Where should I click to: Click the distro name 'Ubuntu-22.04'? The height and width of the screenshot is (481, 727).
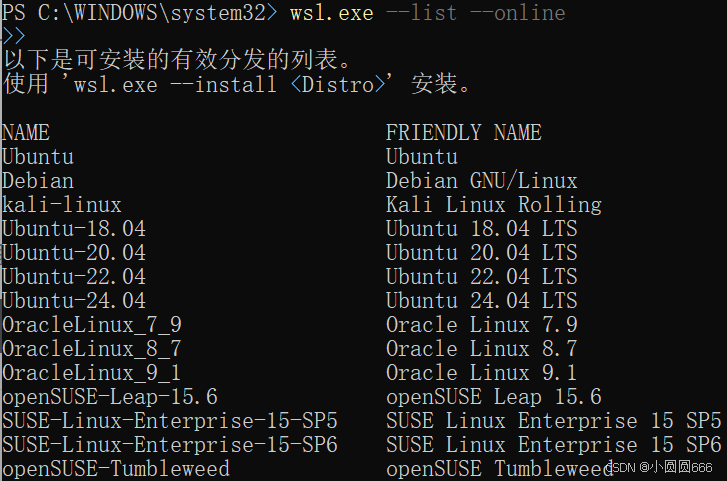74,277
